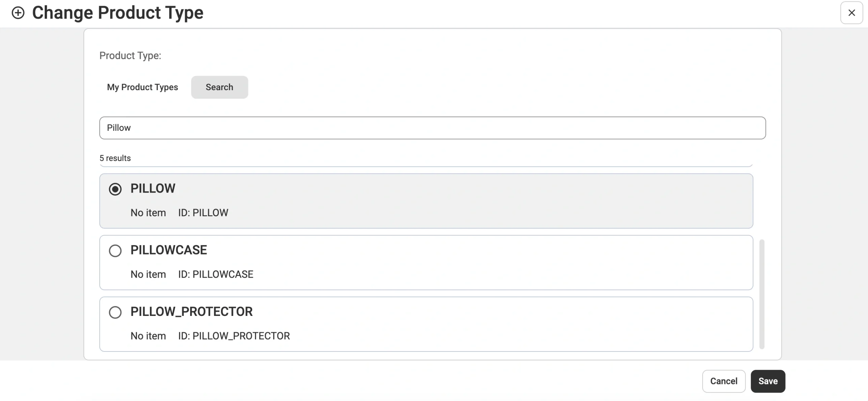Click "No item" in the PILLOWCASE card
The width and height of the screenshot is (868, 401).
148,274
